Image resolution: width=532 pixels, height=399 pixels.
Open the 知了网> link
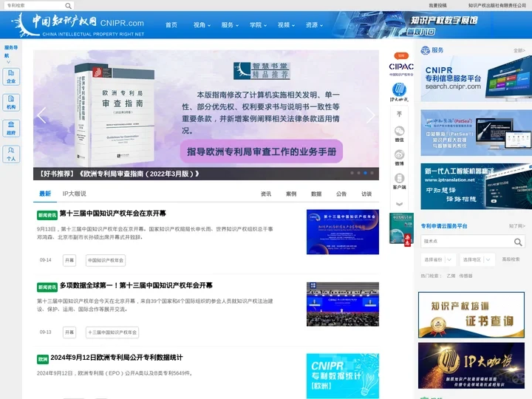tap(517, 226)
